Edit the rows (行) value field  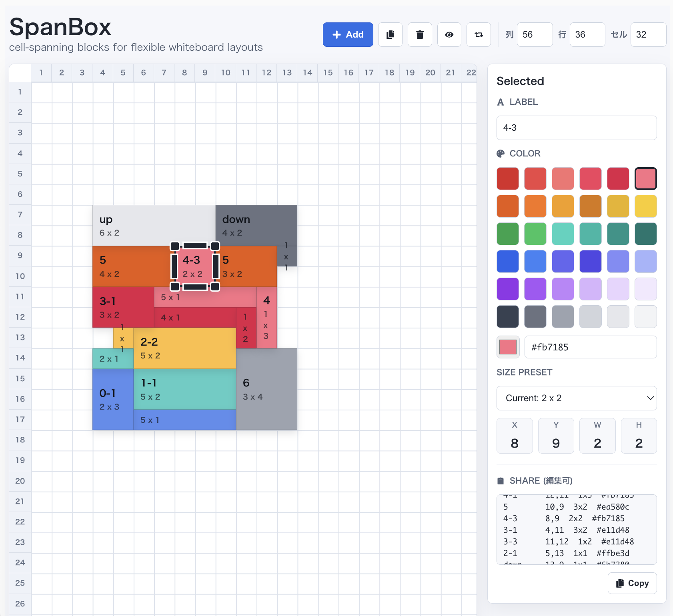[587, 34]
